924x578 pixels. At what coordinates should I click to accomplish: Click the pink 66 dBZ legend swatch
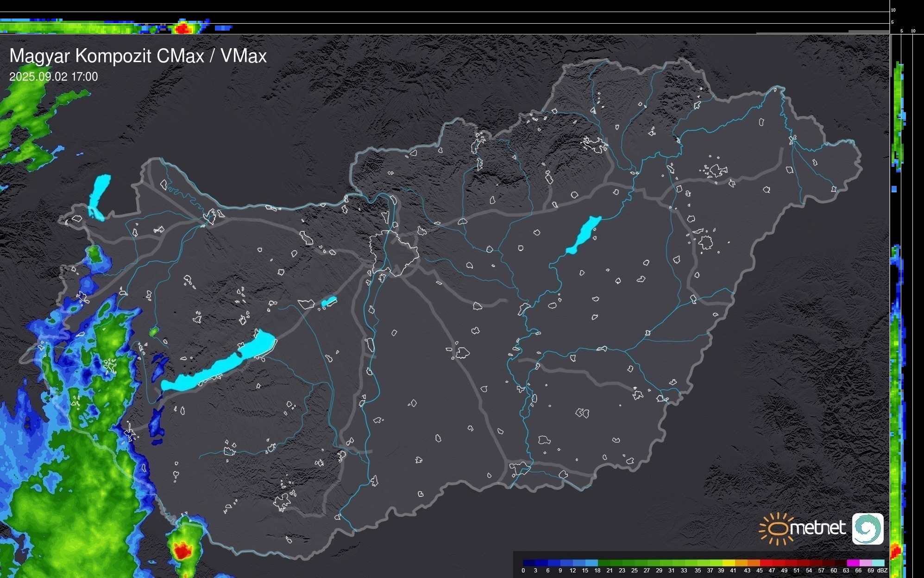tap(865, 563)
